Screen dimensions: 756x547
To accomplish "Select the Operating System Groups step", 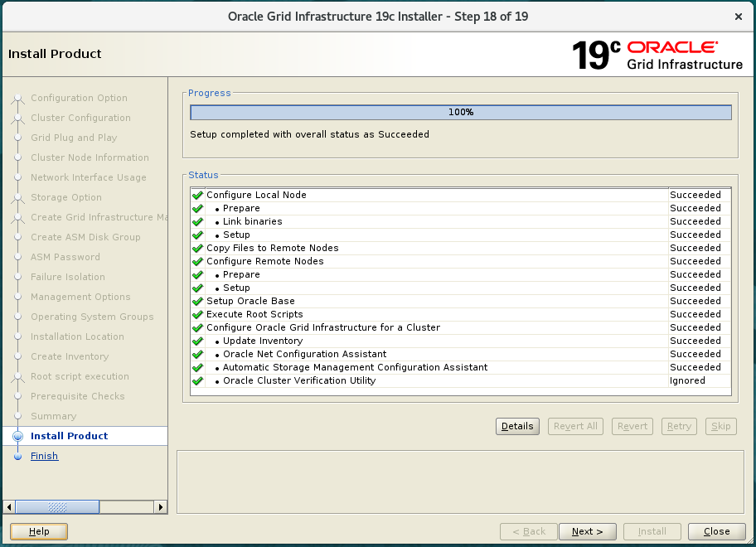I will click(x=92, y=317).
